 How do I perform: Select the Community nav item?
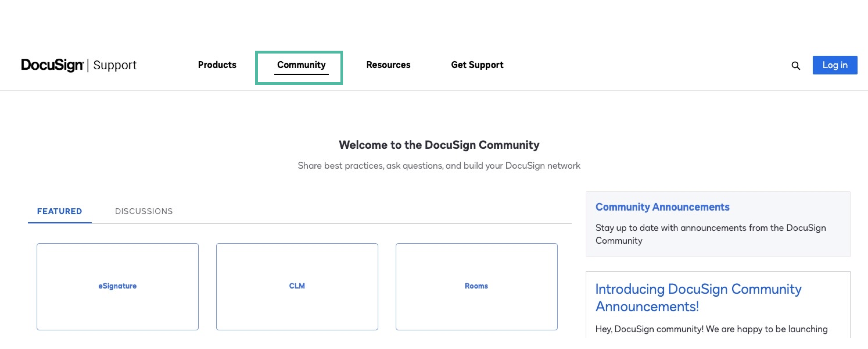pyautogui.click(x=301, y=65)
